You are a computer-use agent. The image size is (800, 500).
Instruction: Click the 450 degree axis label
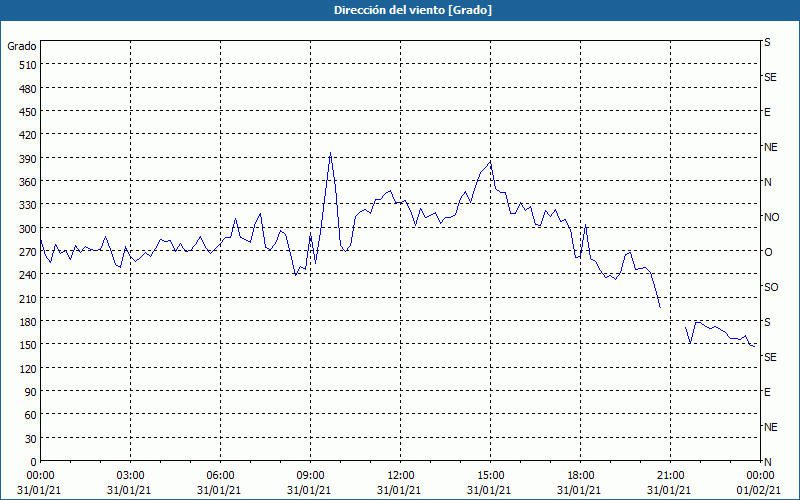click(x=28, y=112)
